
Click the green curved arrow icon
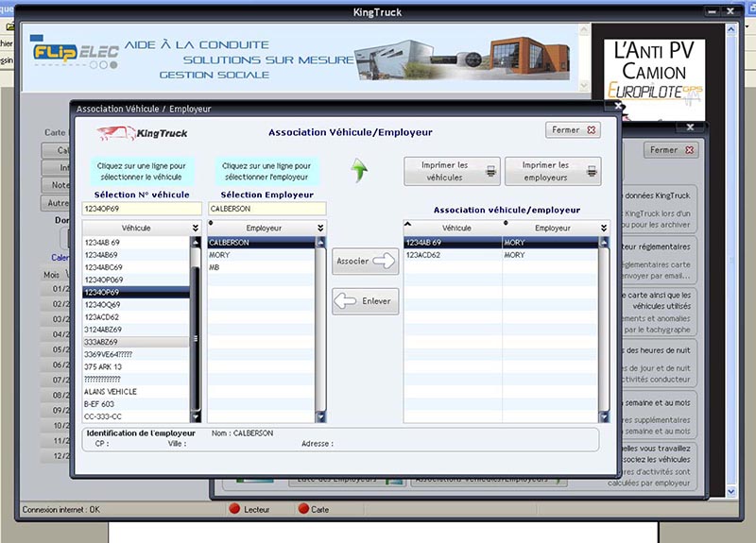[x=360, y=170]
